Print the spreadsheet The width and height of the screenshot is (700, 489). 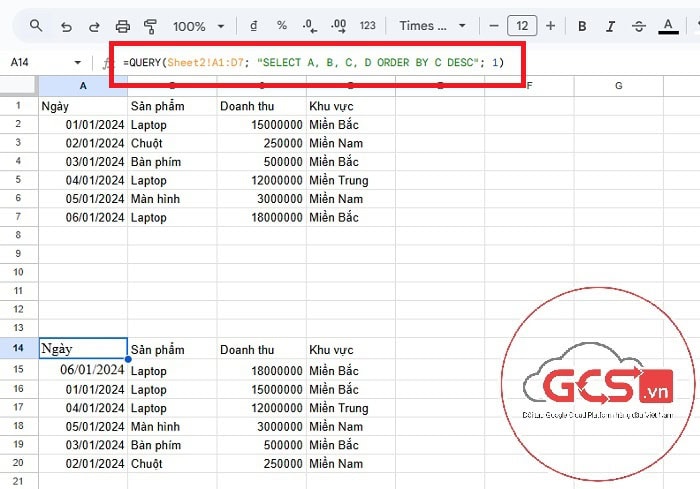(123, 26)
